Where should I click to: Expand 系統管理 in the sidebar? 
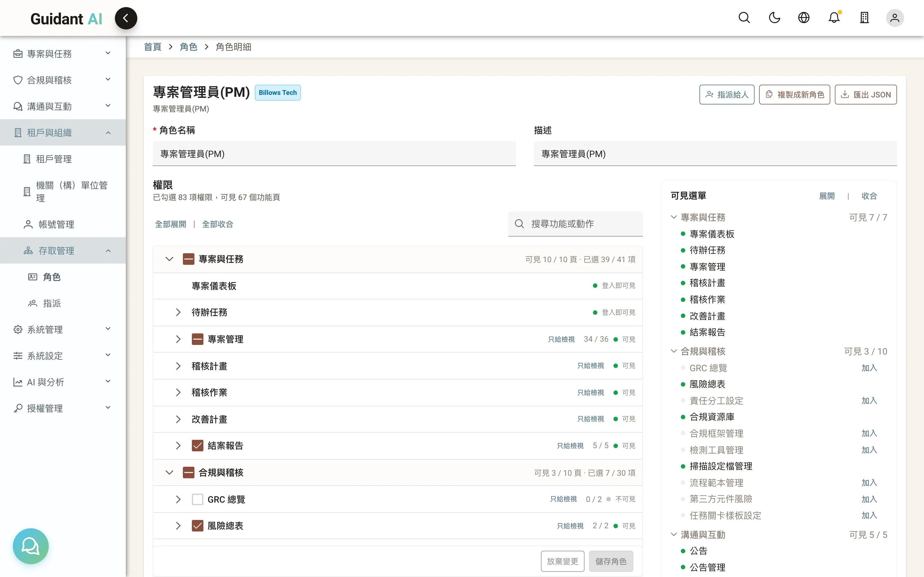pyautogui.click(x=63, y=329)
